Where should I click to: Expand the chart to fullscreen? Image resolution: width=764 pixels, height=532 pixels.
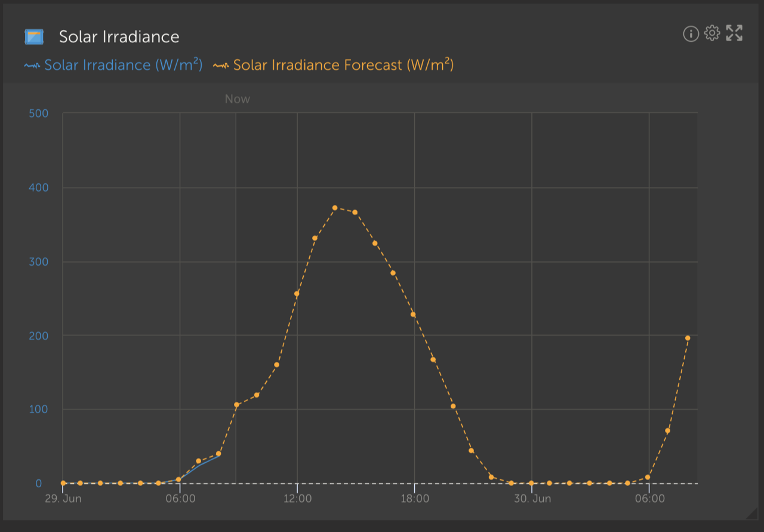point(734,33)
